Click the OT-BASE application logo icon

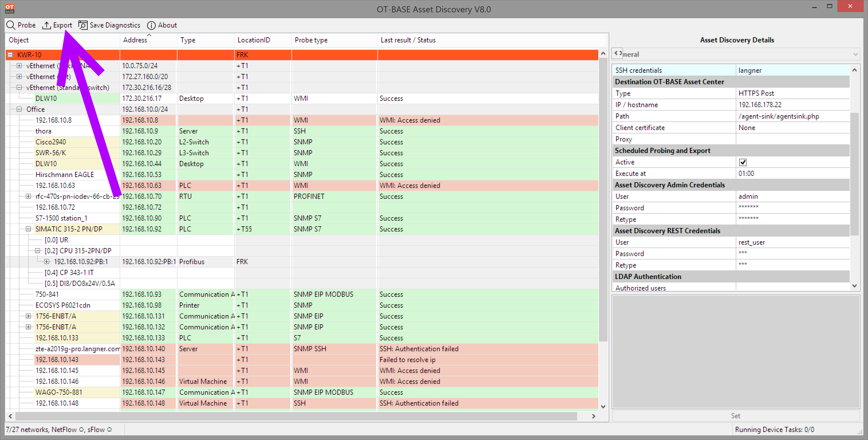tap(10, 9)
